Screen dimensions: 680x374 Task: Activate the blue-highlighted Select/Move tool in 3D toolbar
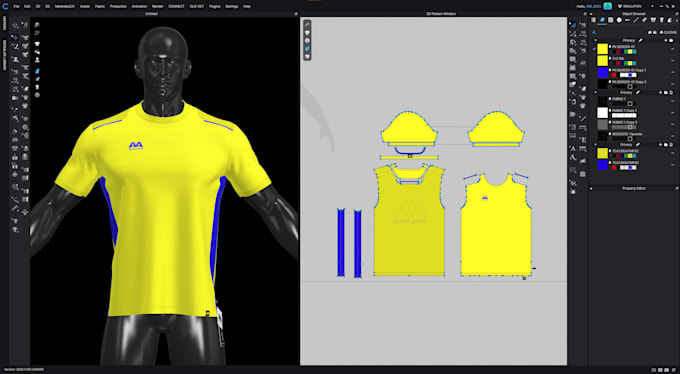[15, 37]
